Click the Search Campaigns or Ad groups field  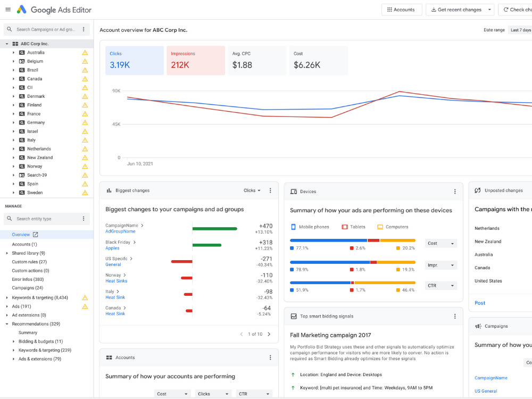tap(46, 29)
